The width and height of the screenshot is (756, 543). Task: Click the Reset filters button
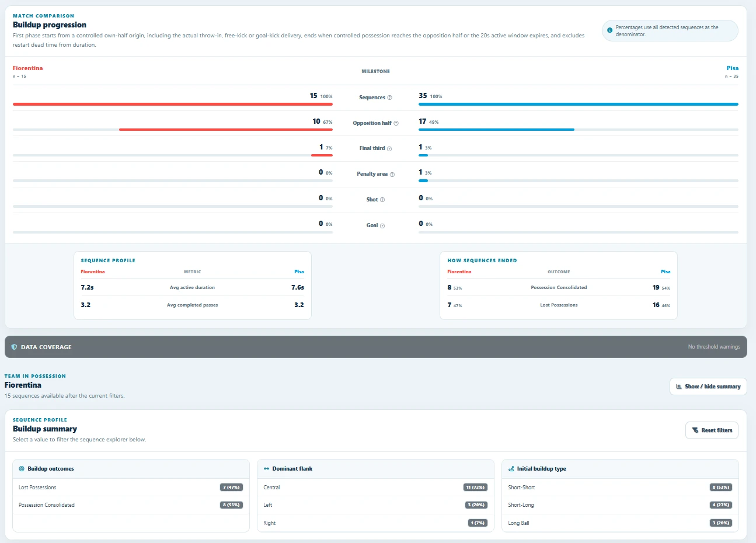(712, 430)
